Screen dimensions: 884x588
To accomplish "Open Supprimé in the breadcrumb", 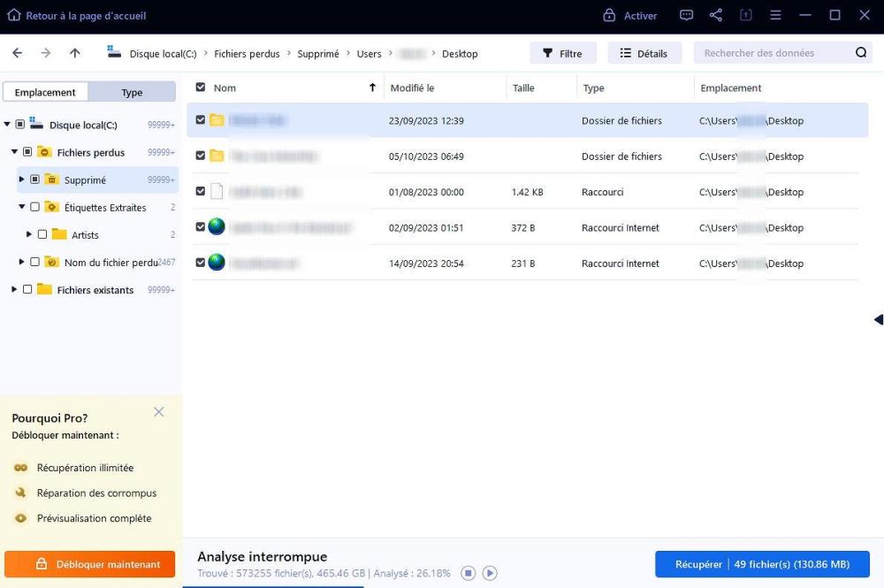I will [x=318, y=54].
